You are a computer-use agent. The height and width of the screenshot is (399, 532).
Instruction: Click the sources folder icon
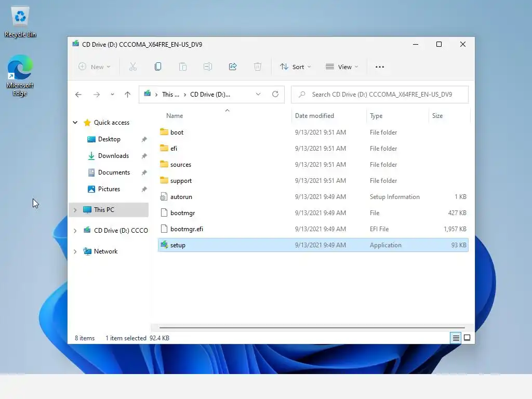click(x=164, y=164)
